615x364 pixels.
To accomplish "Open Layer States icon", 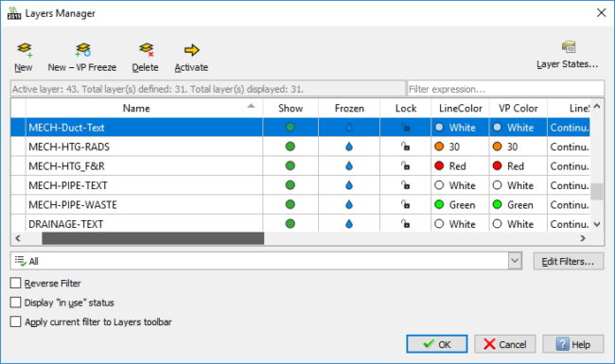I will point(569,47).
